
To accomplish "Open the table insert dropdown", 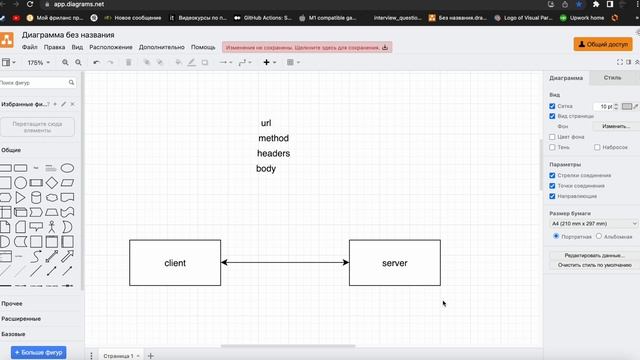I will coord(293,62).
